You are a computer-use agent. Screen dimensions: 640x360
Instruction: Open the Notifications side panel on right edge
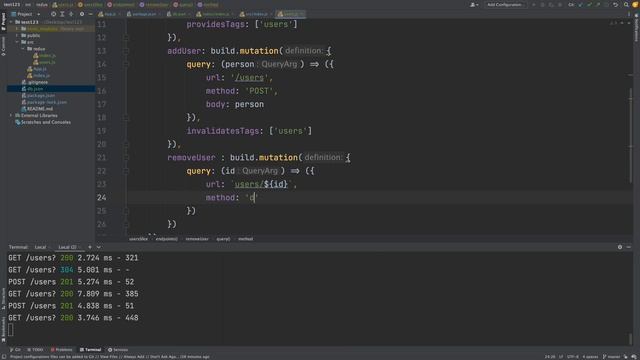636,29
